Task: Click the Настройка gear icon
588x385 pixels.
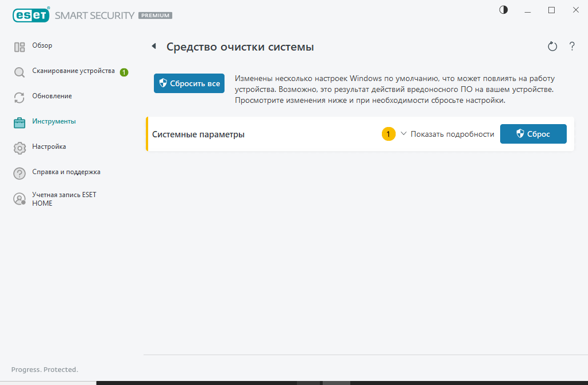Action: point(20,148)
